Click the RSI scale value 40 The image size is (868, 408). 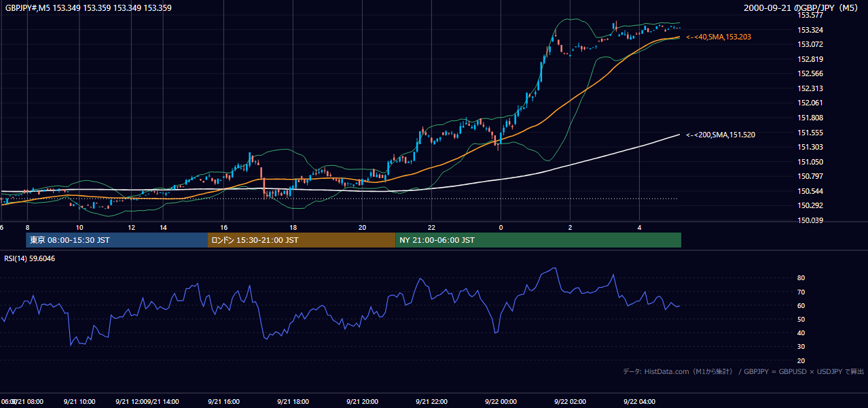tap(801, 333)
